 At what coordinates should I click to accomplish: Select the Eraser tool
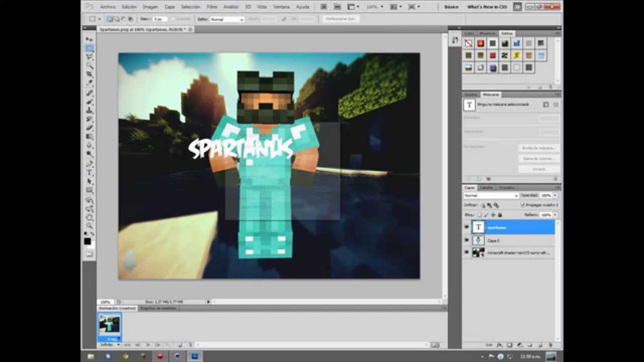coord(90,128)
